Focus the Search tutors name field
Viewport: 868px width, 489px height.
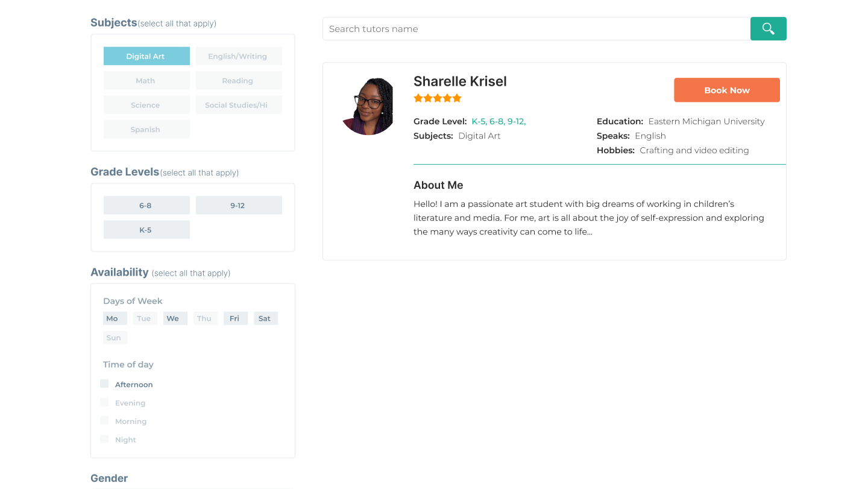click(536, 28)
